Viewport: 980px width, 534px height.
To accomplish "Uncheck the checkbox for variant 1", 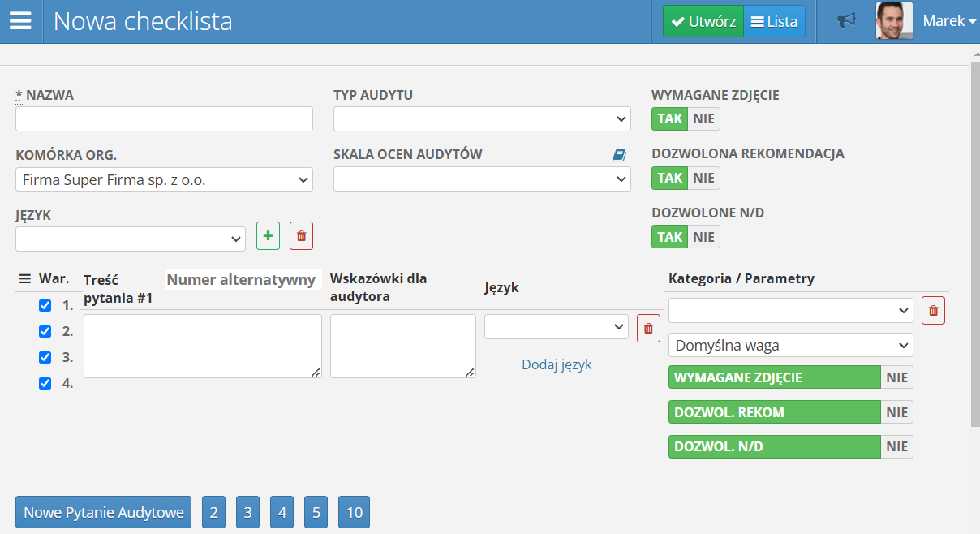I will pyautogui.click(x=45, y=306).
